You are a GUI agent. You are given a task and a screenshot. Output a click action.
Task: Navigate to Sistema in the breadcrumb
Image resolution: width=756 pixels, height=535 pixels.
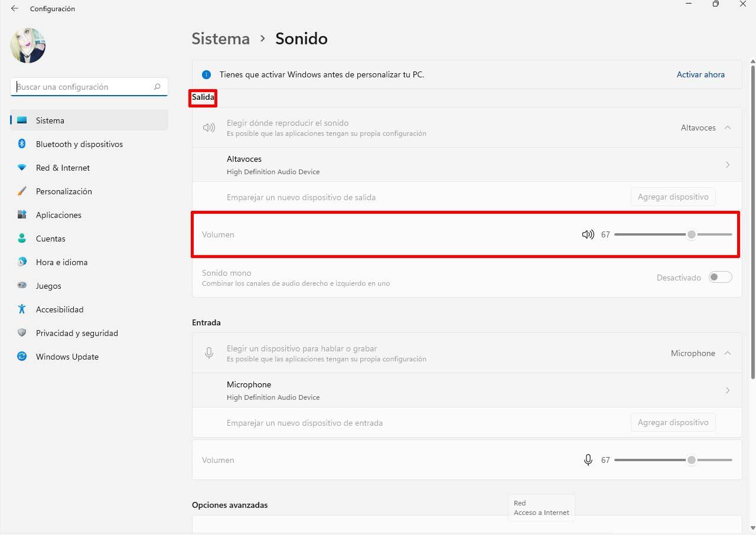220,38
